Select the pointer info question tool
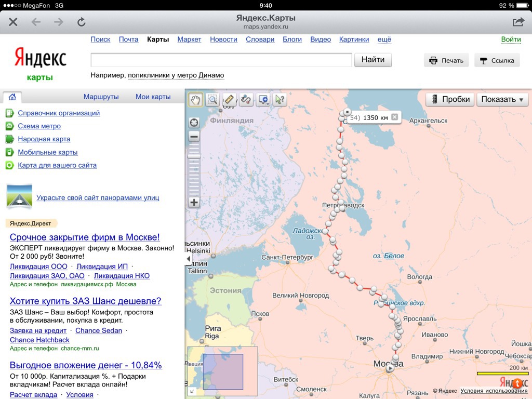532x399 pixels. click(280, 100)
